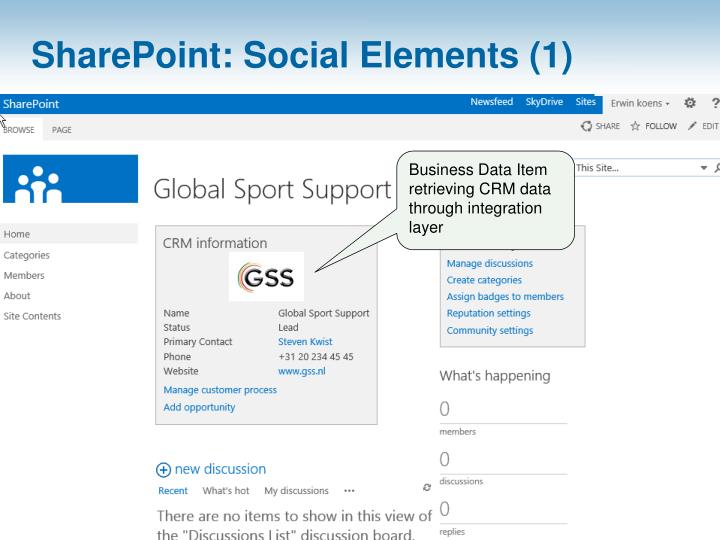Click the phone number +31 20 234 45 45
This screenshot has height=540, width=720.
[x=316, y=357]
